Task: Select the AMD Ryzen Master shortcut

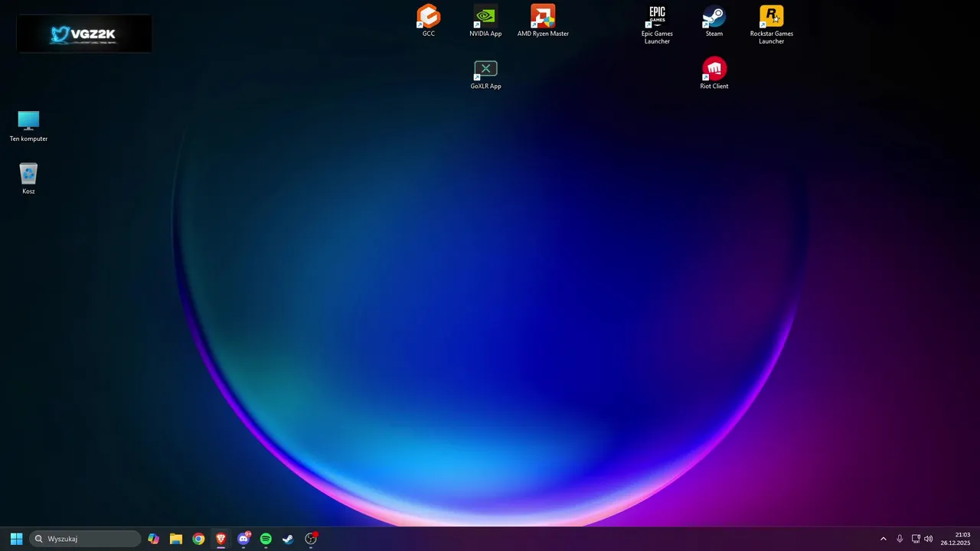Action: [x=543, y=21]
